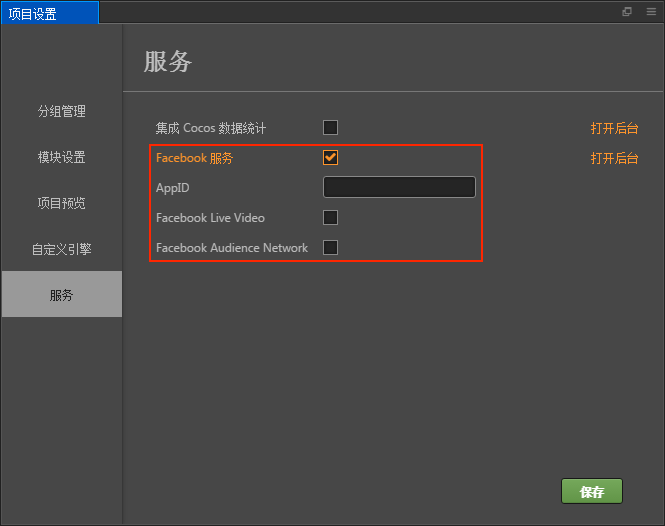Click the AppID label
The width and height of the screenshot is (665, 526).
[x=173, y=188]
